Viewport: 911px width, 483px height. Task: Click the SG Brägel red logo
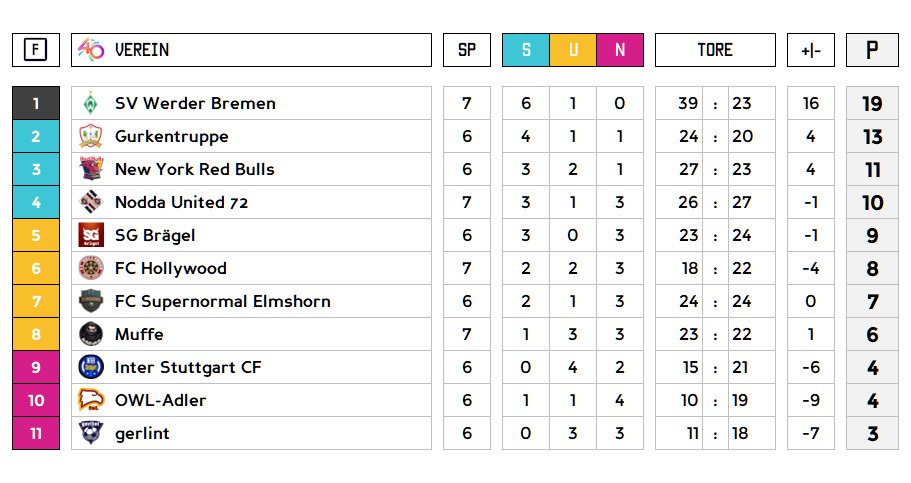91,235
